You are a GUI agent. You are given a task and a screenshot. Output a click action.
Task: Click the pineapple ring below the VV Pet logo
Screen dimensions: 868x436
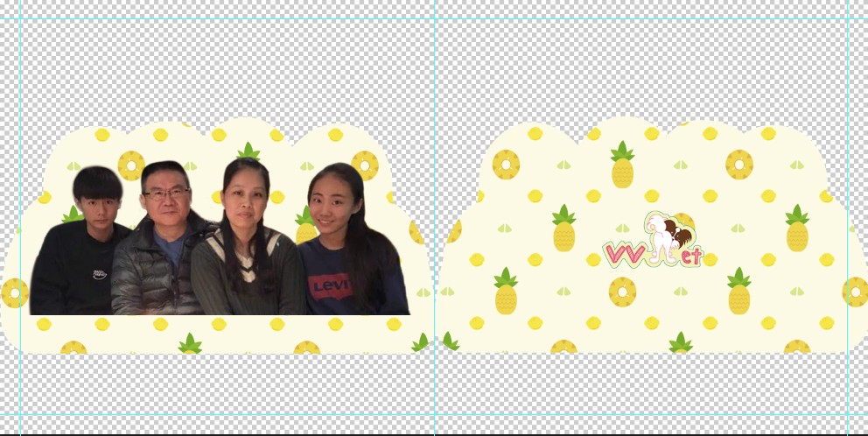tap(622, 292)
